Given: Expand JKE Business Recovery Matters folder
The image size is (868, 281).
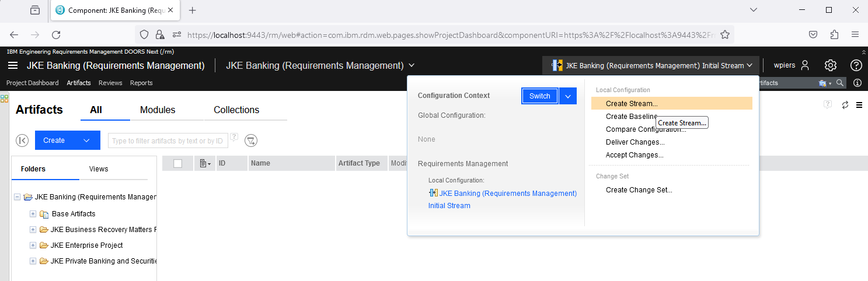Looking at the screenshot, I should pos(33,230).
